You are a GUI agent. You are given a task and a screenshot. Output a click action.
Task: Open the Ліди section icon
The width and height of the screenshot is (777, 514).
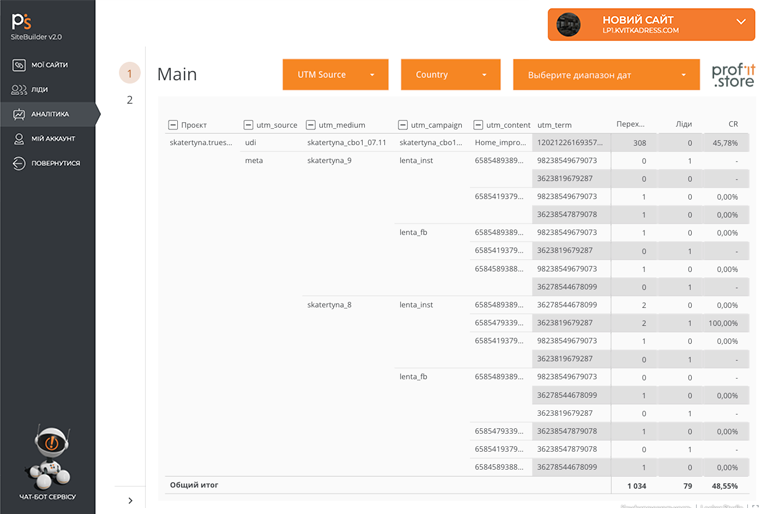pos(19,90)
